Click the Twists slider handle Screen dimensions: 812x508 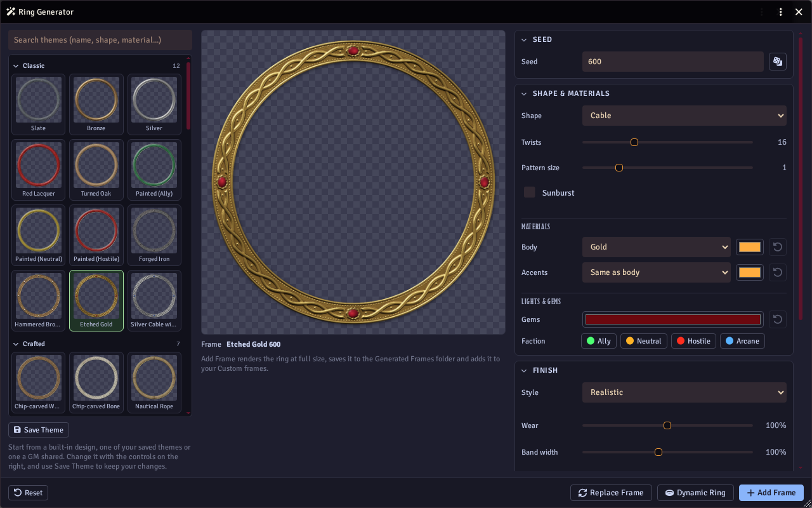(634, 142)
